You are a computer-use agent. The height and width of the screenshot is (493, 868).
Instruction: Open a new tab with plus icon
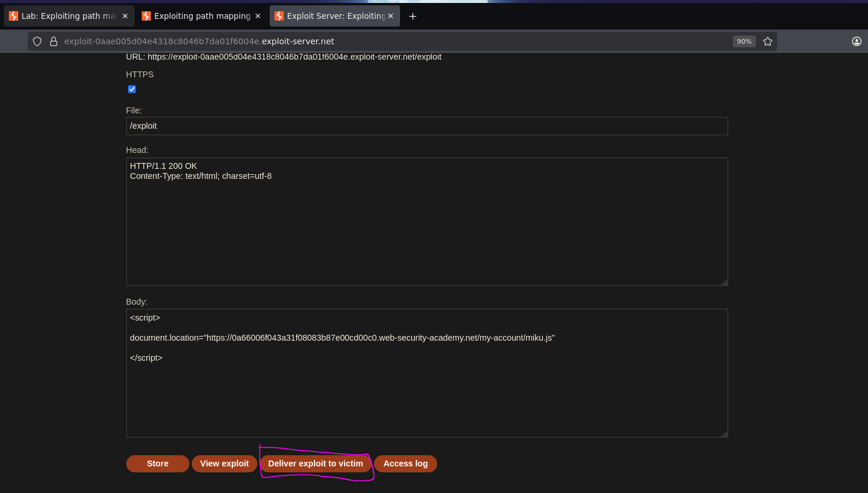pos(413,17)
